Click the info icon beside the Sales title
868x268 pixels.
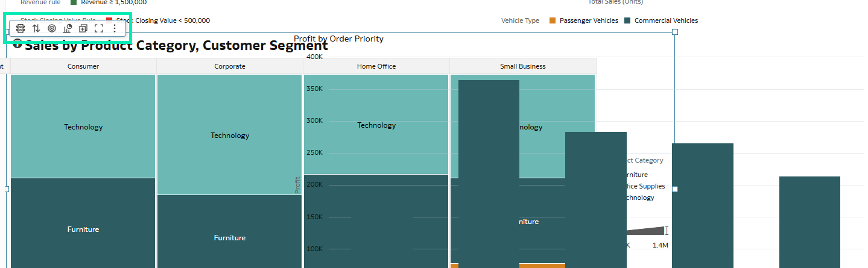17,44
